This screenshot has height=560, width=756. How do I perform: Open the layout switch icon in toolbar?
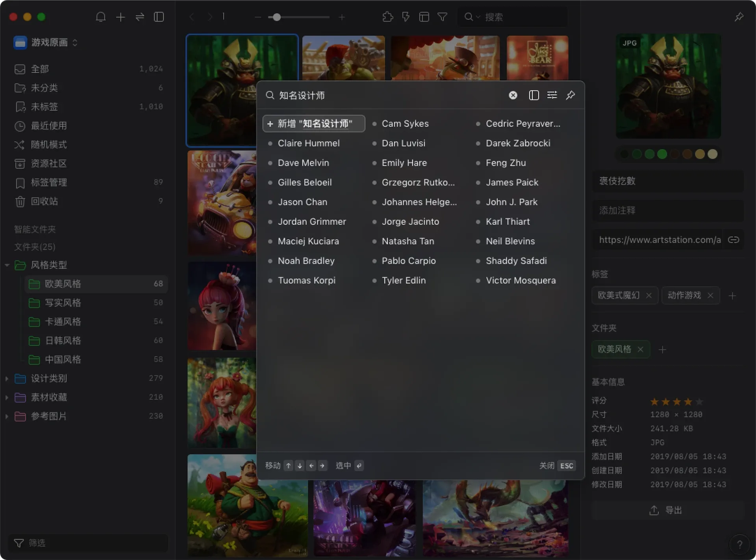click(x=424, y=17)
